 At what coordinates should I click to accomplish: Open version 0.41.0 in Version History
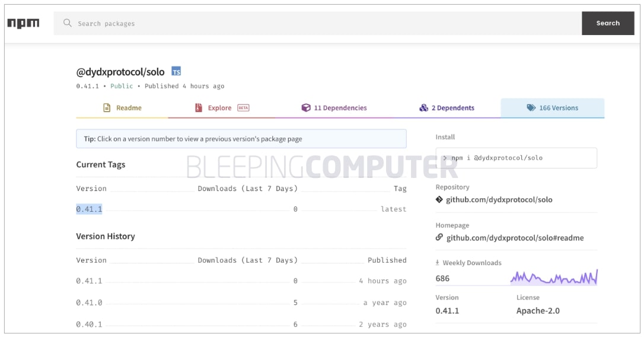point(89,303)
